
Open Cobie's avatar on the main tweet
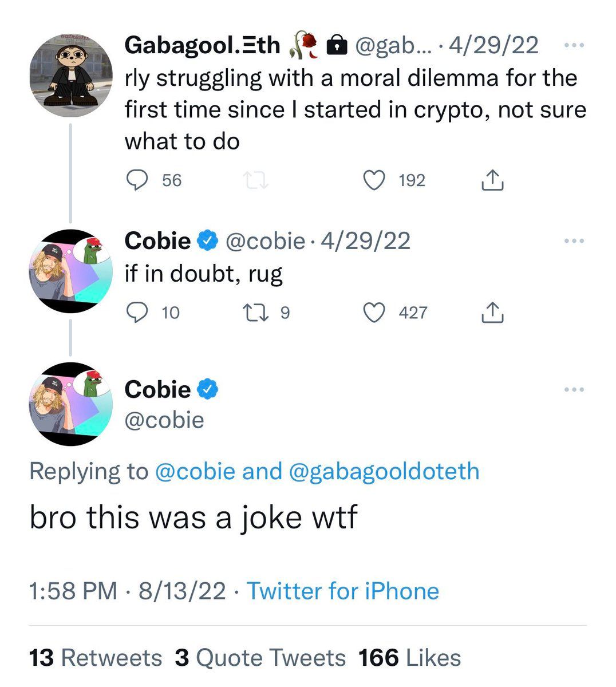tap(70, 404)
